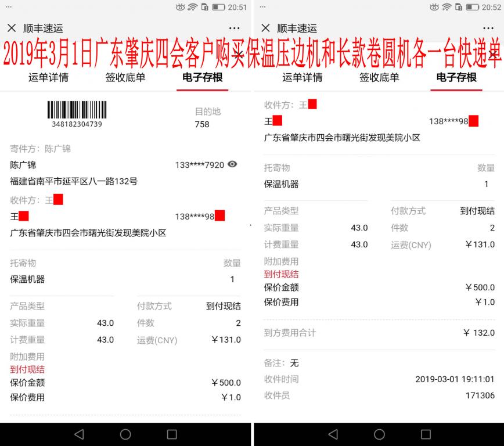Tap the back triangle navigation icon
Viewport: 504px width, 446px height.
pyautogui.click(x=79, y=434)
